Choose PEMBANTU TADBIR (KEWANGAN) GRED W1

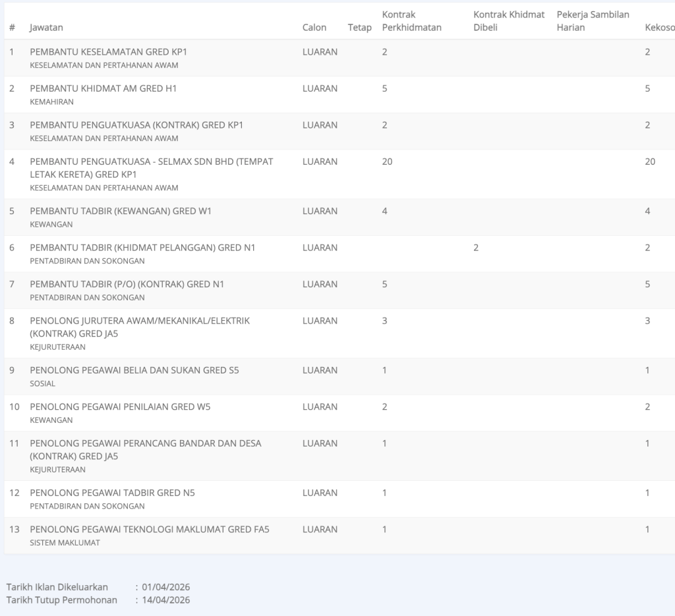[x=121, y=211]
